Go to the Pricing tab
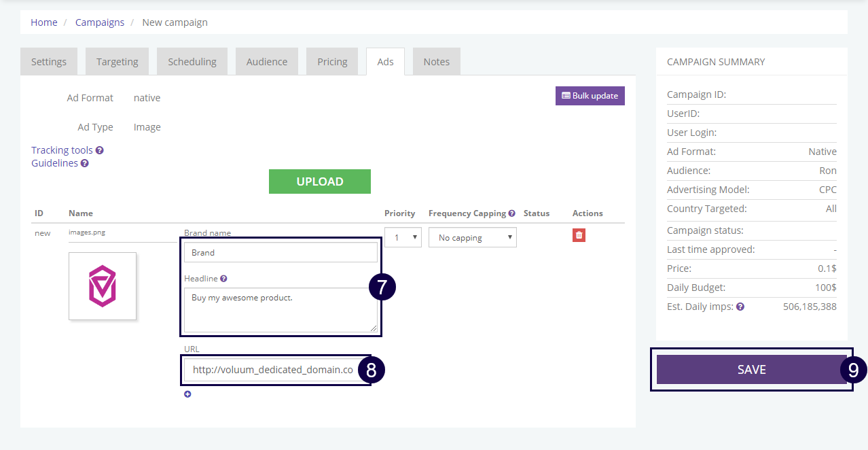 332,62
